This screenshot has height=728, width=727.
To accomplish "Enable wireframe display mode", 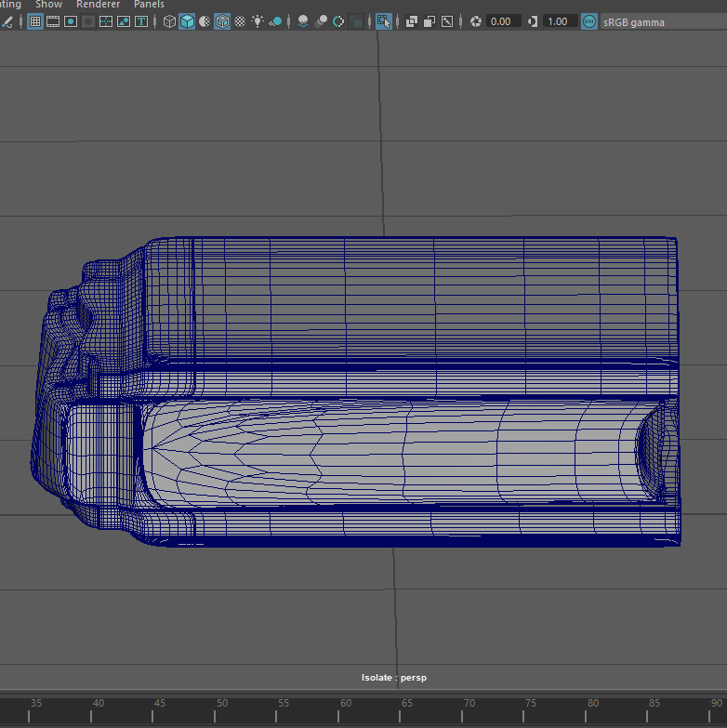I will tap(168, 21).
